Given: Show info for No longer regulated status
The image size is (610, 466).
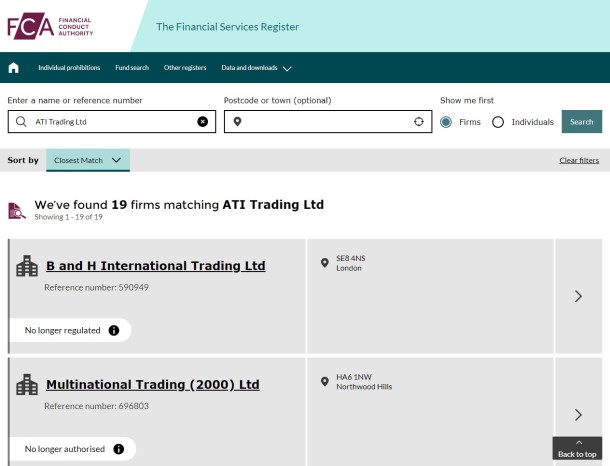Looking at the screenshot, I should pyautogui.click(x=114, y=330).
